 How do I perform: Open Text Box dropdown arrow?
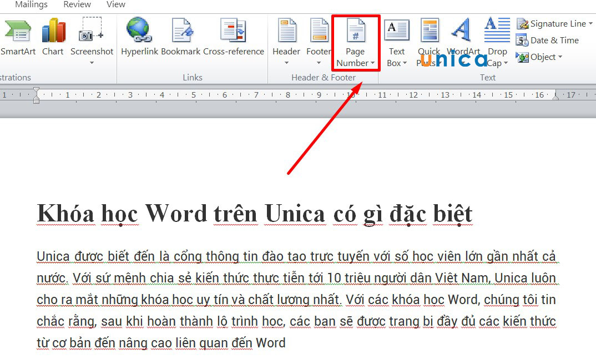405,63
